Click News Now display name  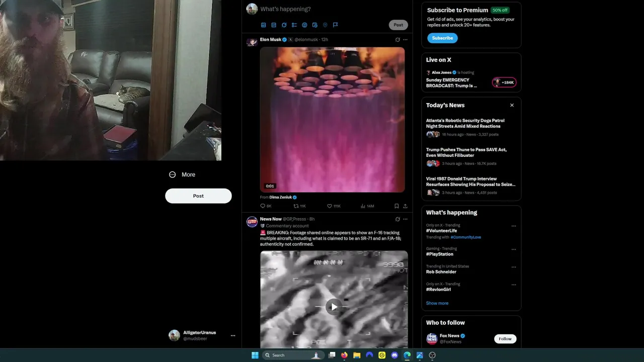[271, 219]
